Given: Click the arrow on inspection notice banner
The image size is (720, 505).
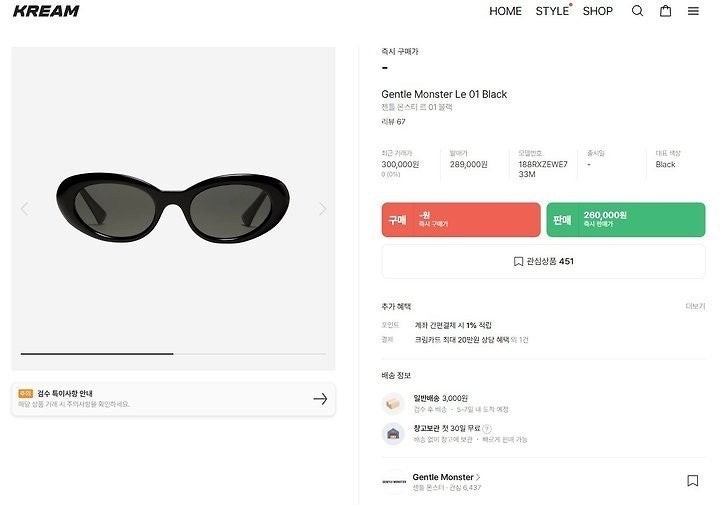Looking at the screenshot, I should click(x=320, y=398).
